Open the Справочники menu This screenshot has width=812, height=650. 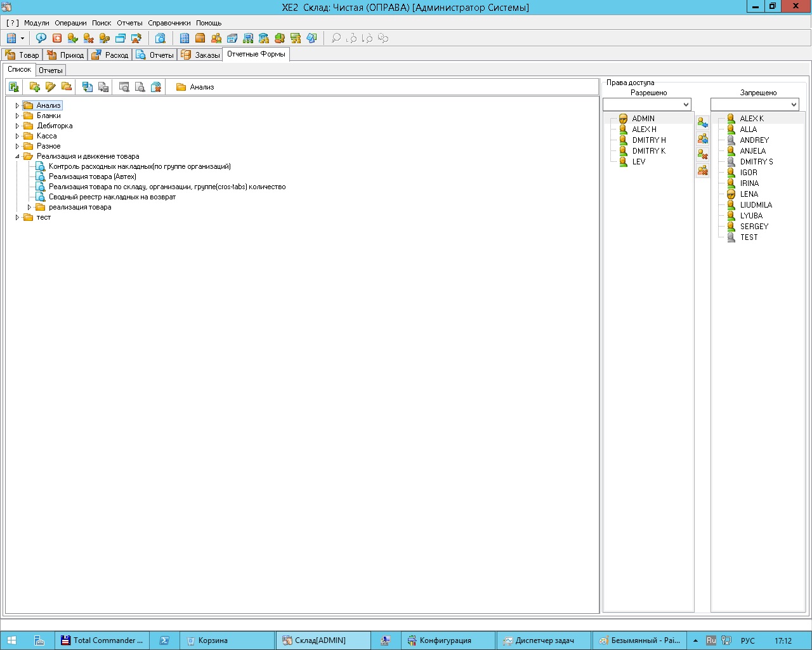tap(169, 23)
